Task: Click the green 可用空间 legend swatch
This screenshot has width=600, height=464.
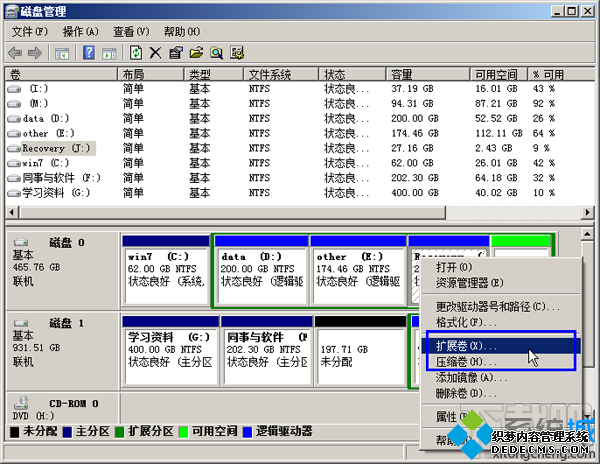Action: [186, 432]
